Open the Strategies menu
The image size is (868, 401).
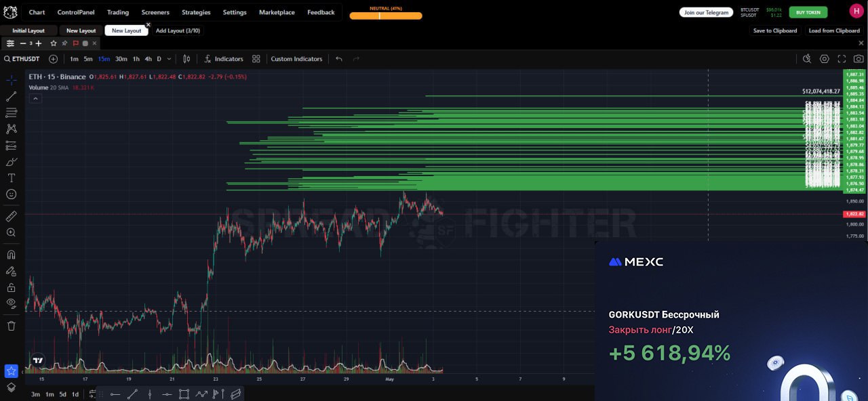coord(196,12)
